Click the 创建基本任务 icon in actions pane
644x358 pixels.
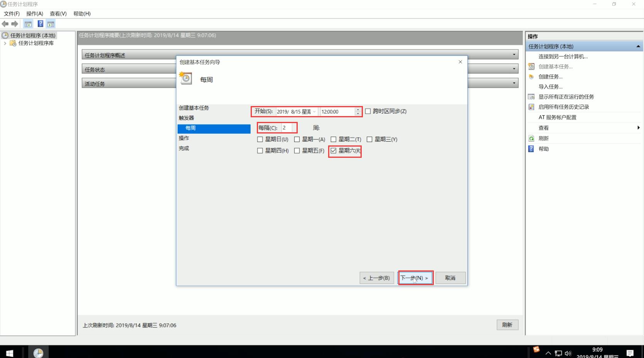[x=531, y=66]
